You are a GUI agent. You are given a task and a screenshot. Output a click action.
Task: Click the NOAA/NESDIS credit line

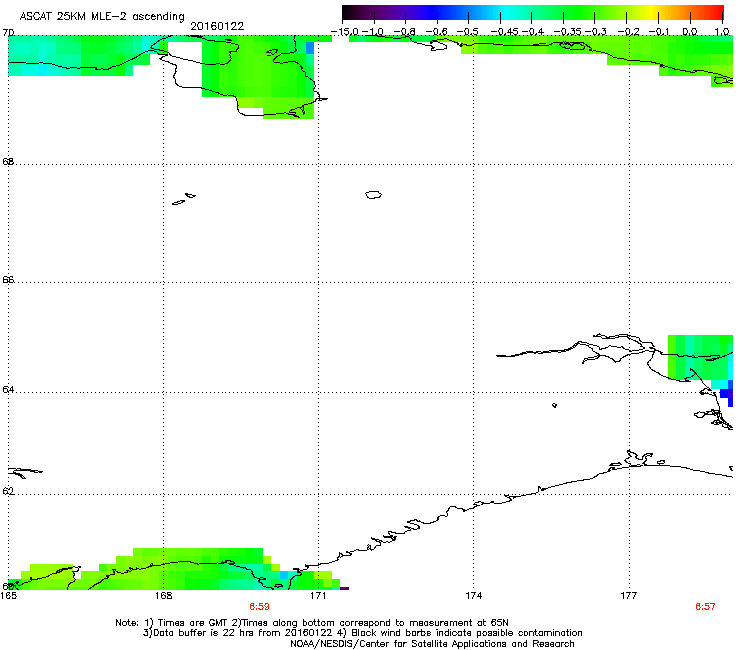tap(432, 643)
